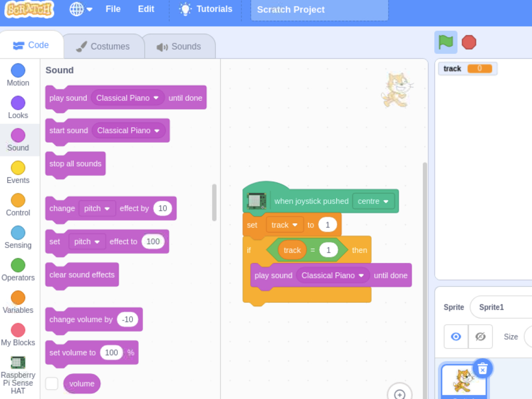Click the Scratch logo
This screenshot has height=399, width=532.
[x=29, y=9]
